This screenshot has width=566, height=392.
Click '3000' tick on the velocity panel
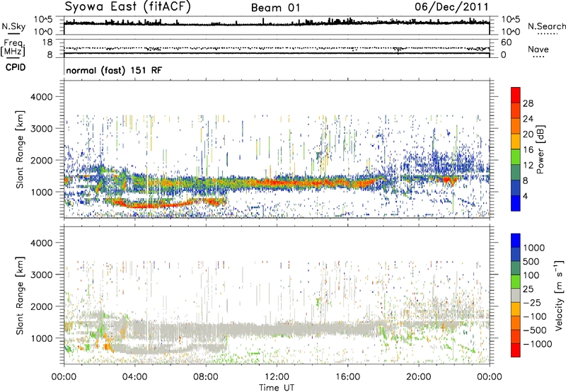click(x=41, y=275)
